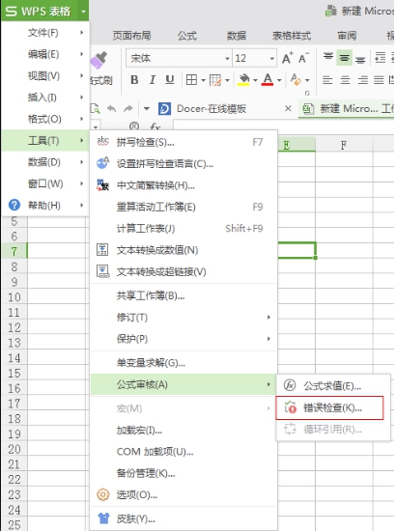Click the undo arrow icon

click(x=112, y=108)
